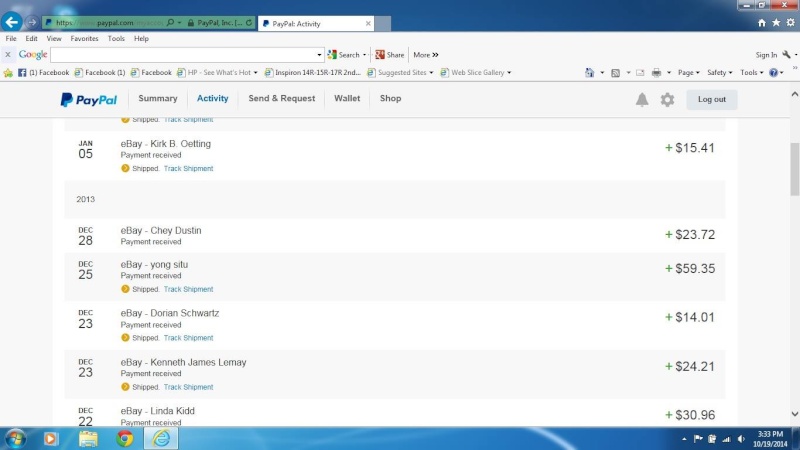
Task: Open browser Tools gear icon at top right
Action: (x=790, y=22)
